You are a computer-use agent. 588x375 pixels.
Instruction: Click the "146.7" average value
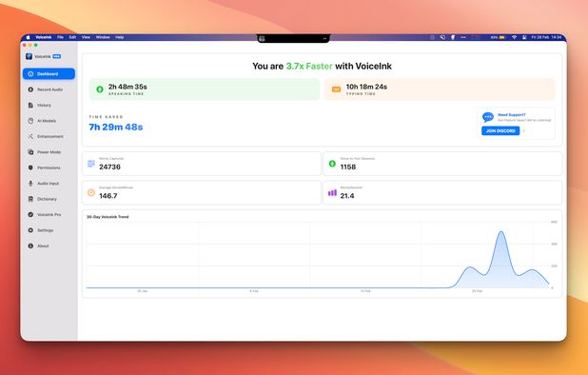coord(108,196)
